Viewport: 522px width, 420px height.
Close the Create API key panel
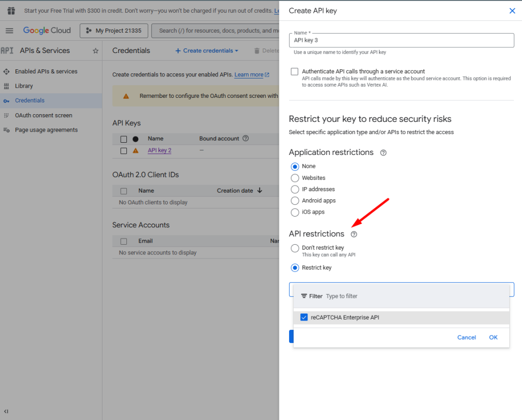[x=512, y=11]
